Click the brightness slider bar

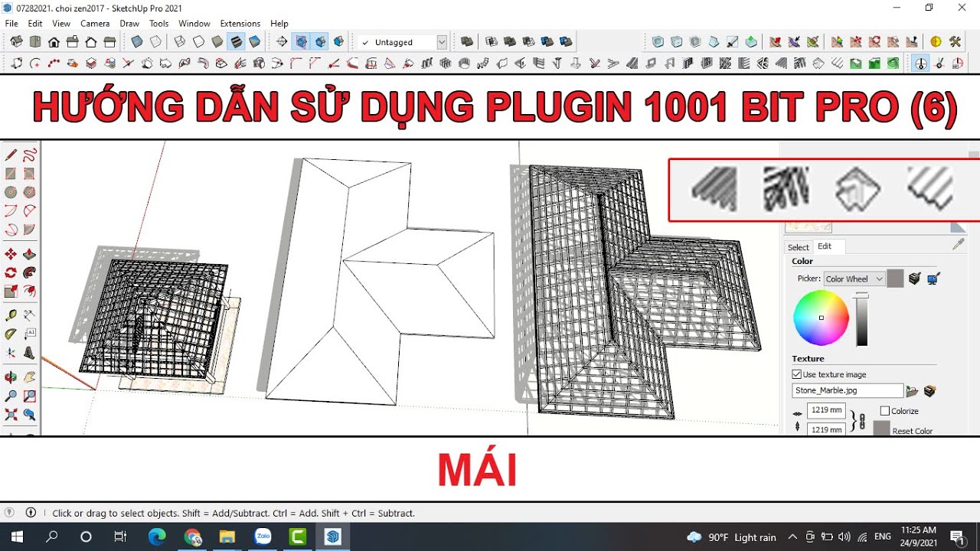pos(862,319)
